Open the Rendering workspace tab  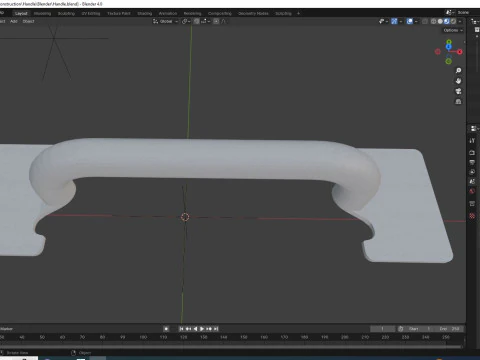(192, 13)
